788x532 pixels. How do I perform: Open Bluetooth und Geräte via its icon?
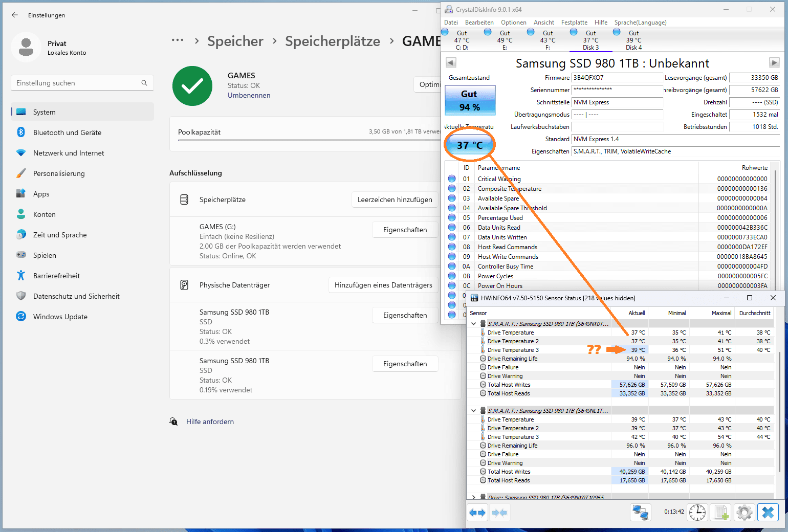point(21,132)
